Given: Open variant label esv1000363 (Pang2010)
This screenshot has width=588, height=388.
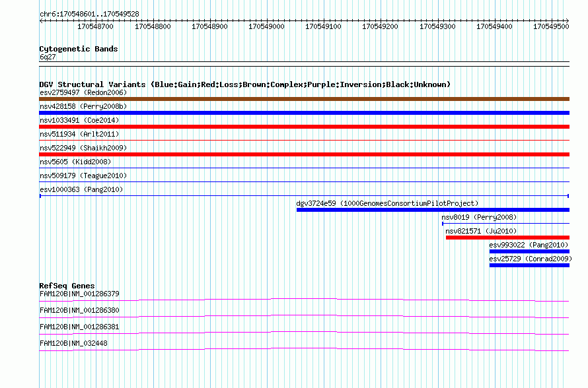Looking at the screenshot, I should click(x=81, y=189).
